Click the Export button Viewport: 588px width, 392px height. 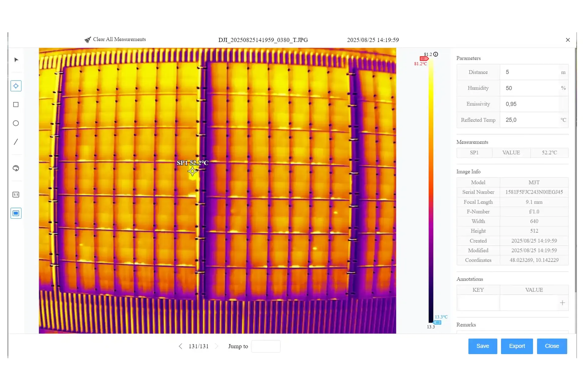[x=517, y=346]
